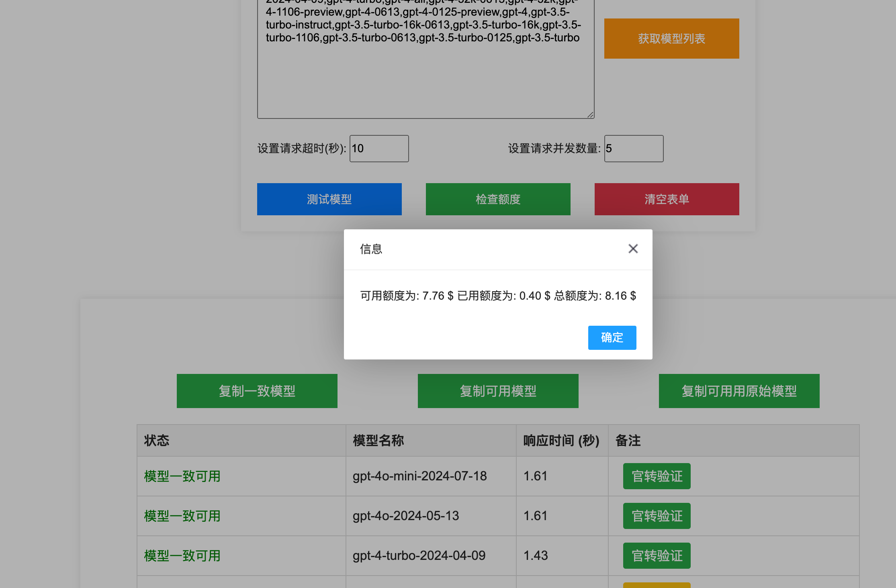Click the green 检查额度 button
The width and height of the screenshot is (896, 588).
click(498, 199)
